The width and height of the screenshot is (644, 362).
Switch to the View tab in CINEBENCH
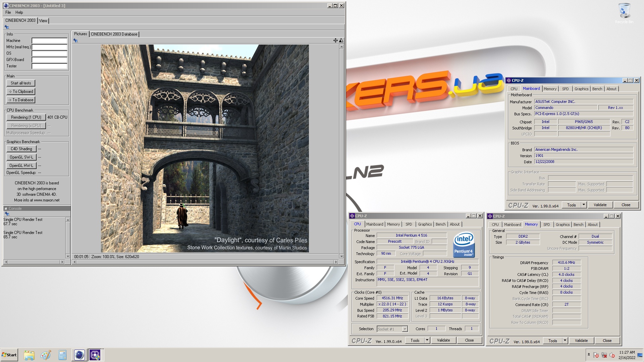(x=43, y=21)
